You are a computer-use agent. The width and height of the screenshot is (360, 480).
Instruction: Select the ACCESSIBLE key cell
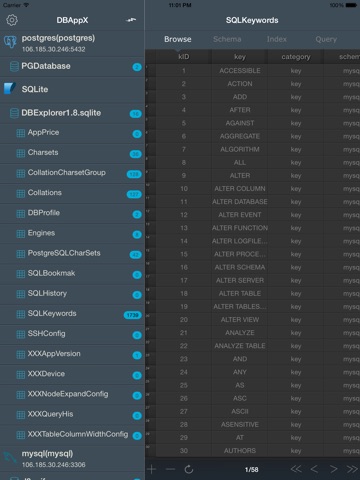[x=240, y=71]
